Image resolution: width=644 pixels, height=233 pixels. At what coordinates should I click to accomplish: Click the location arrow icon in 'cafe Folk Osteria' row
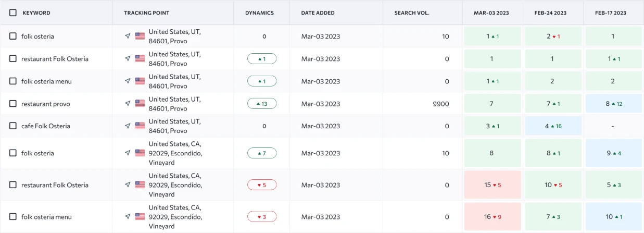pyautogui.click(x=128, y=126)
